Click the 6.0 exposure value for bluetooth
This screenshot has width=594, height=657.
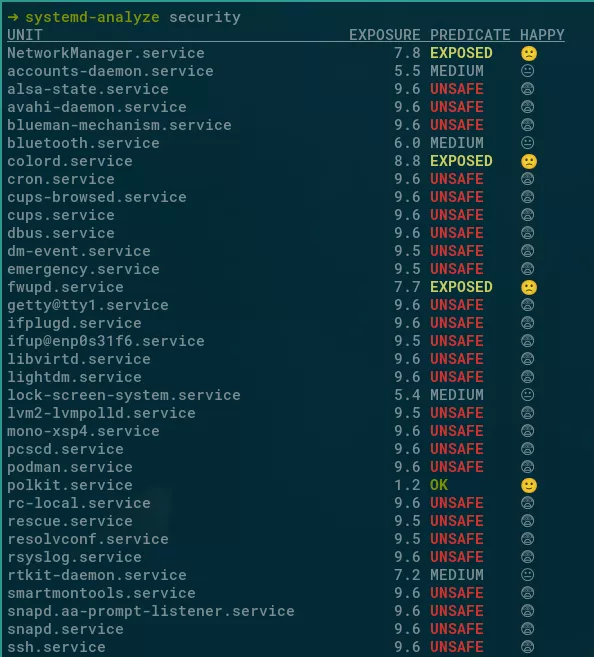point(407,143)
